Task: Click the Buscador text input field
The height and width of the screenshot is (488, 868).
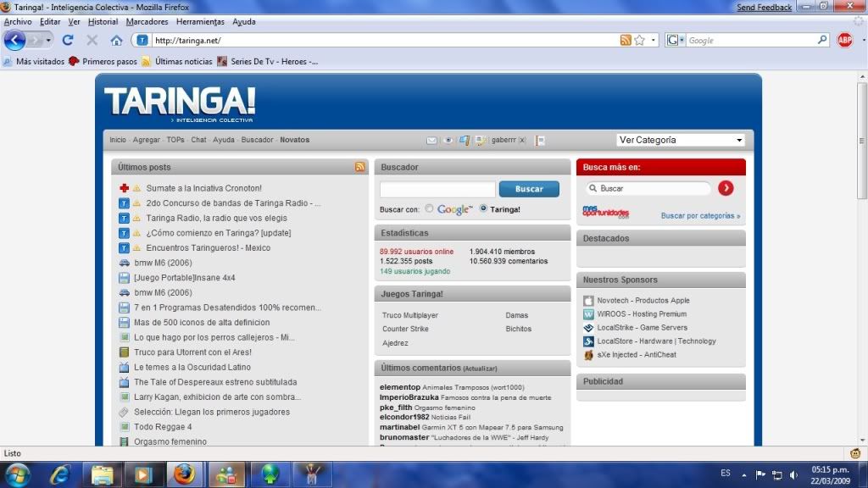Action: [x=437, y=189]
